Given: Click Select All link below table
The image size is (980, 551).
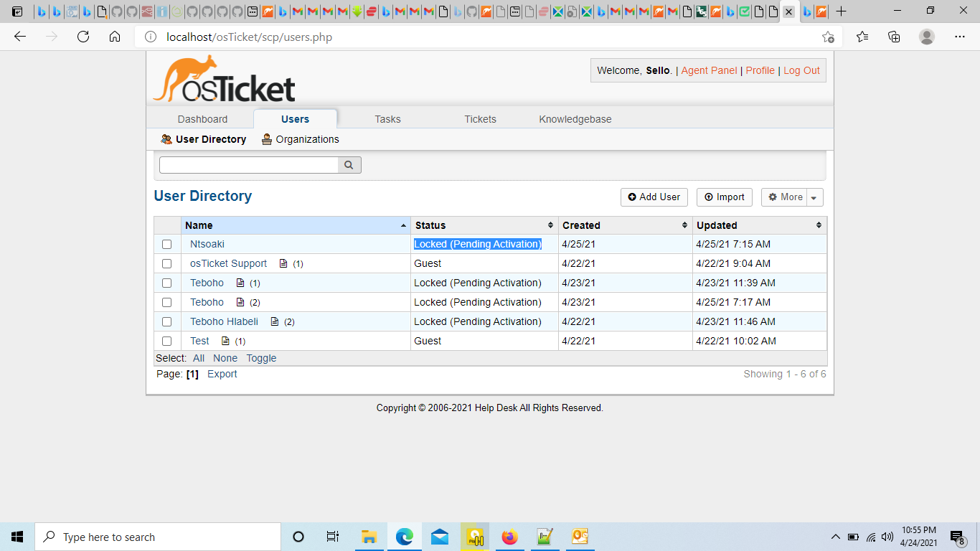Looking at the screenshot, I should point(199,358).
